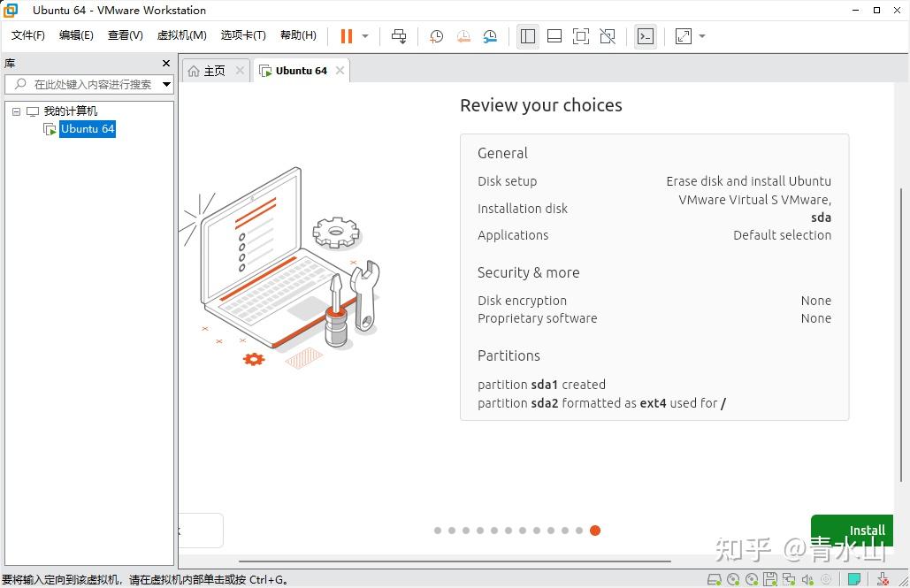910x588 pixels.
Task: Toggle the library sidebar view
Action: pos(528,36)
